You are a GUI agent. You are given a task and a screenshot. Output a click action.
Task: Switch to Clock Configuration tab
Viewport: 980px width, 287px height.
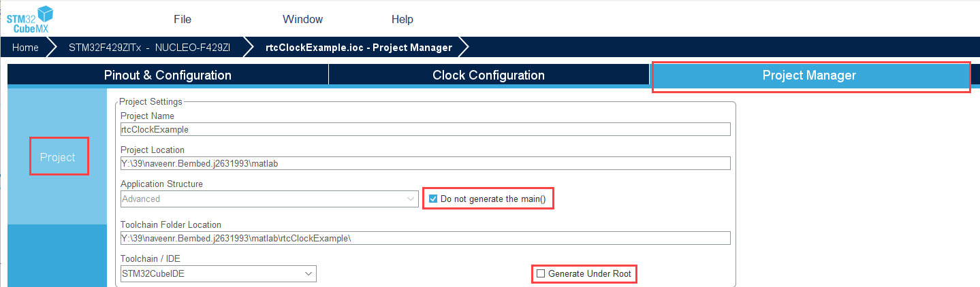488,75
